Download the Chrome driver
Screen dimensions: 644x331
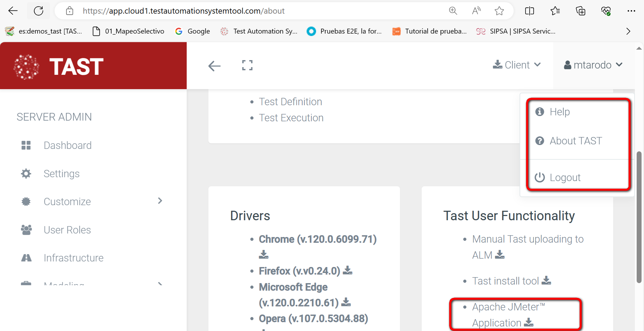click(264, 254)
